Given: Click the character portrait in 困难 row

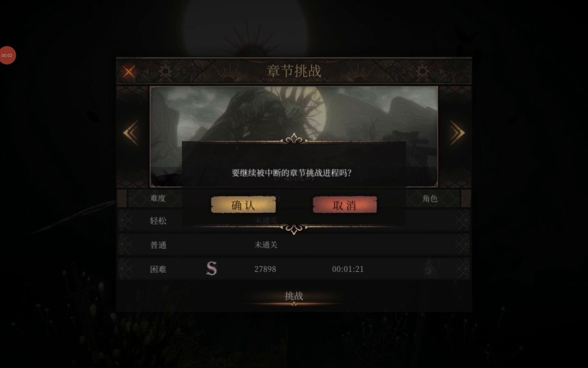Looking at the screenshot, I should [x=432, y=269].
